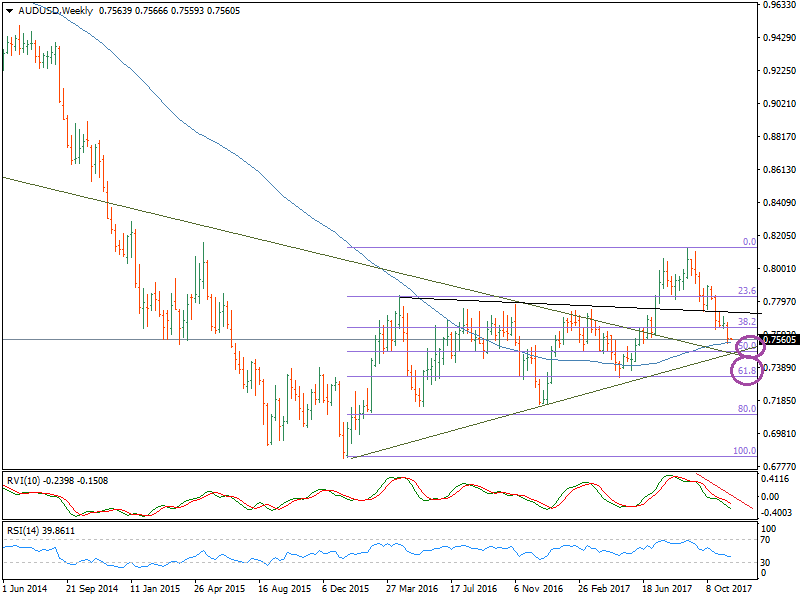The image size is (800, 600).
Task: Select the Fibonacci 61.8 level label
Action: coord(747,370)
